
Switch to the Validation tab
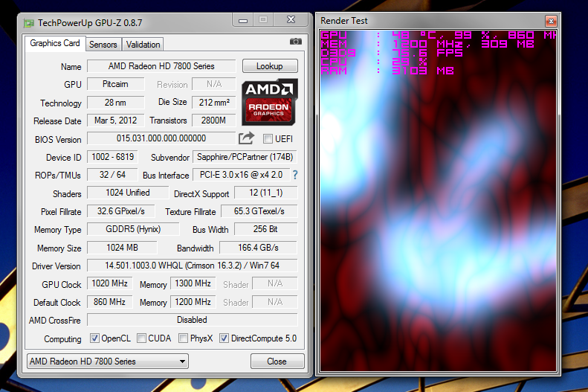click(x=143, y=45)
